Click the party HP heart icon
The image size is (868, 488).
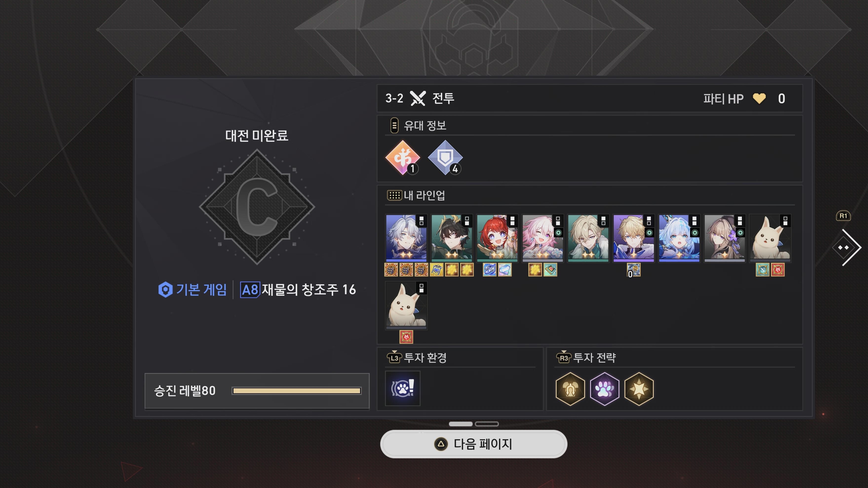pyautogui.click(x=759, y=99)
